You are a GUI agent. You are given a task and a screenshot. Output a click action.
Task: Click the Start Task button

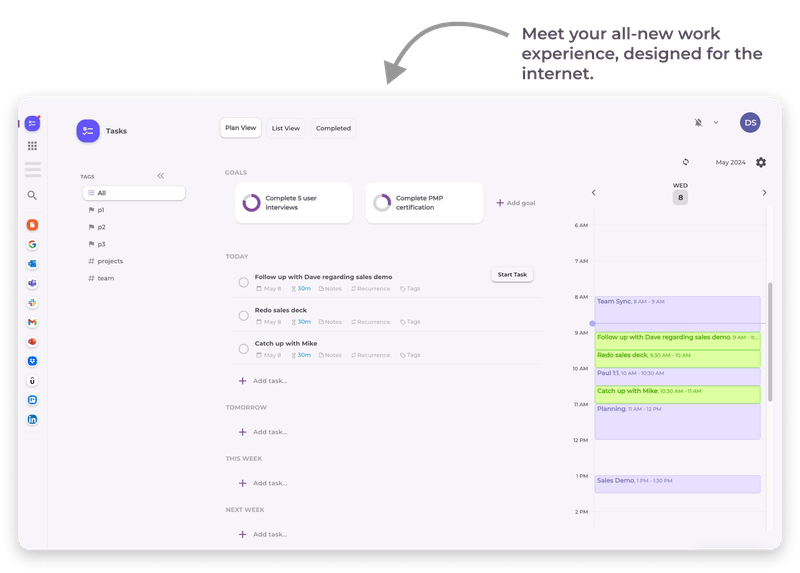coord(512,275)
